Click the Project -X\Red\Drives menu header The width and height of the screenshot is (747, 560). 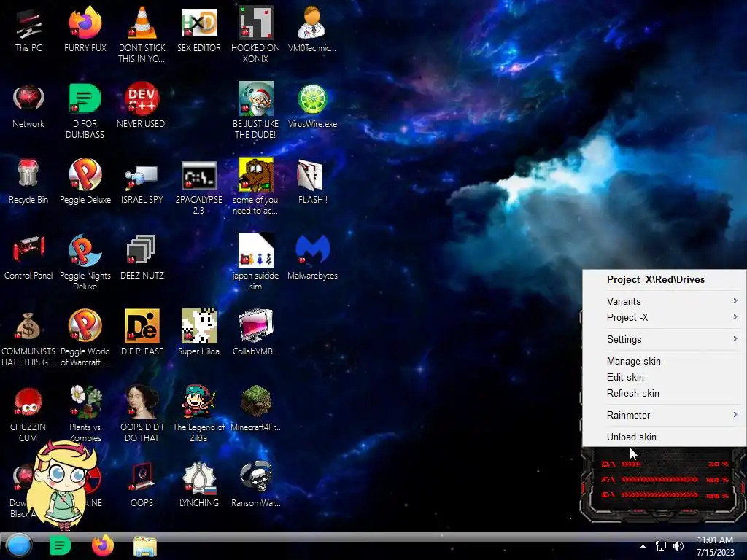point(664,279)
